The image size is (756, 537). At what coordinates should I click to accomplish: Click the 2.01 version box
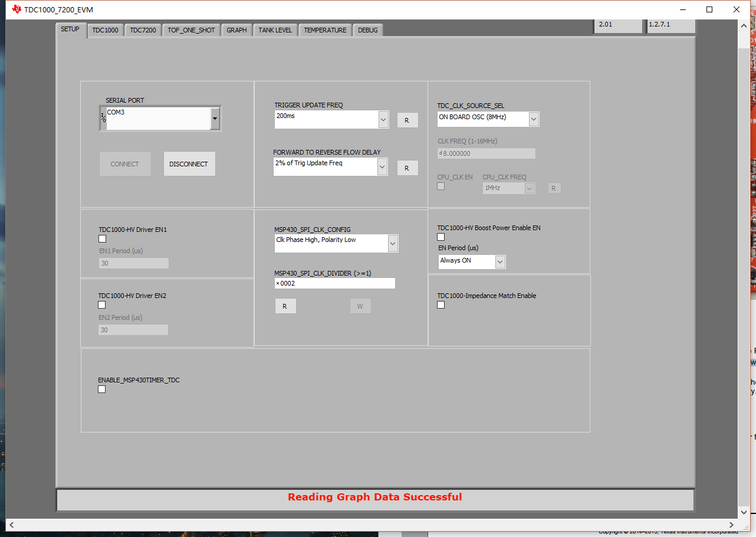(618, 25)
